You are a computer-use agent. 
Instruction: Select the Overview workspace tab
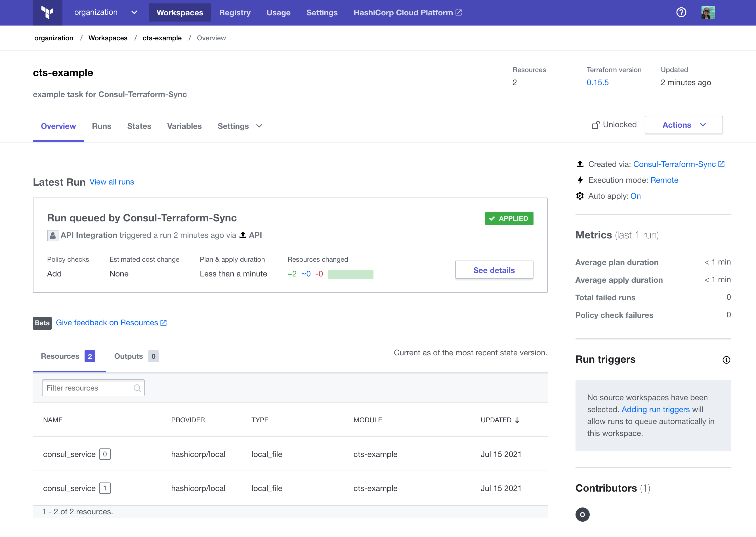click(58, 126)
